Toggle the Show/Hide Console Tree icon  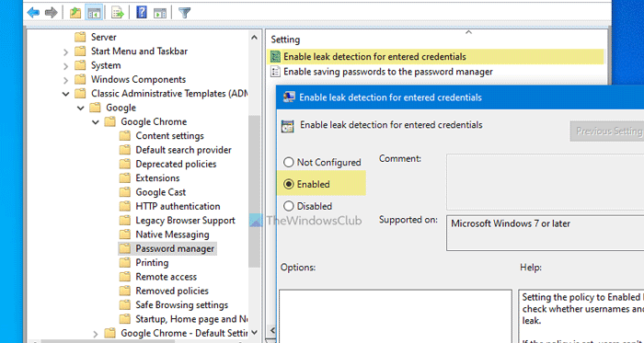94,13
